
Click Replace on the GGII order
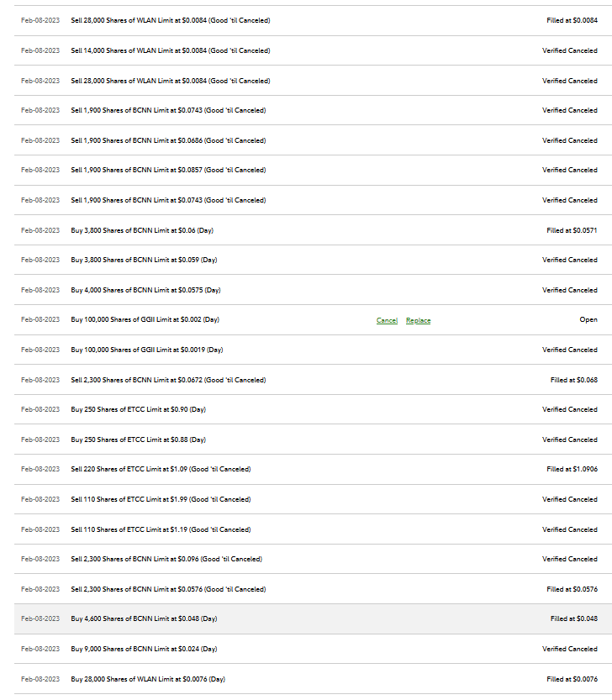pos(418,320)
